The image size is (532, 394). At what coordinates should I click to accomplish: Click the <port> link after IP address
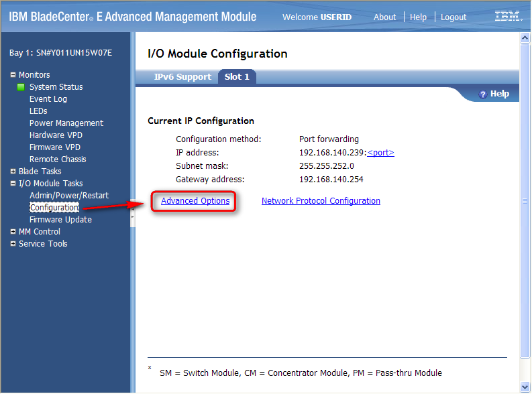click(x=380, y=153)
